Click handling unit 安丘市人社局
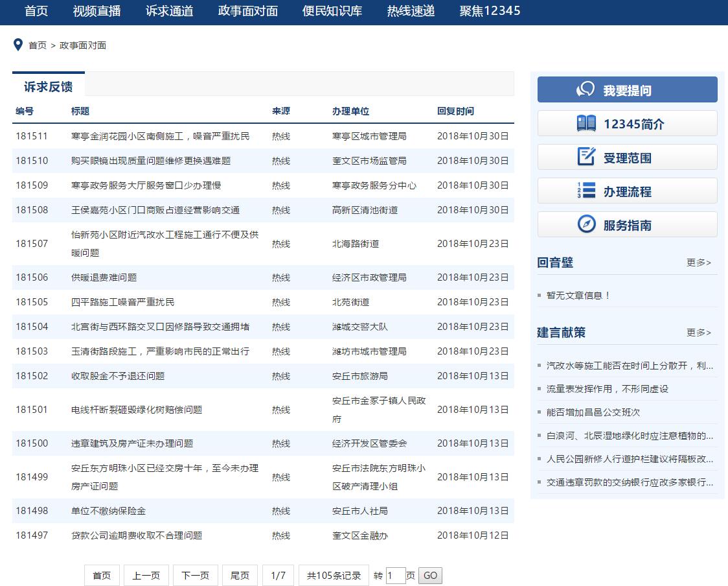This screenshot has width=728, height=586. pyautogui.click(x=360, y=511)
